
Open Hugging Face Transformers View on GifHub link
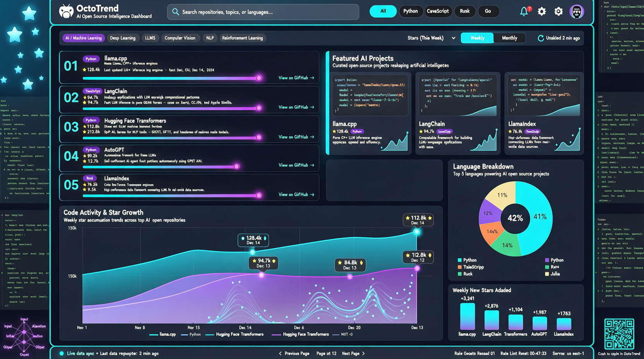[296, 137]
